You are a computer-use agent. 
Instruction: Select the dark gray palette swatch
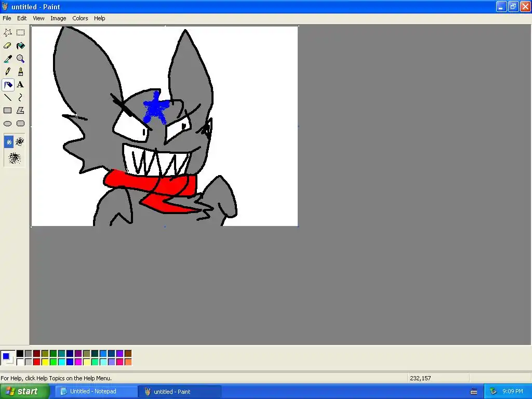29,354
